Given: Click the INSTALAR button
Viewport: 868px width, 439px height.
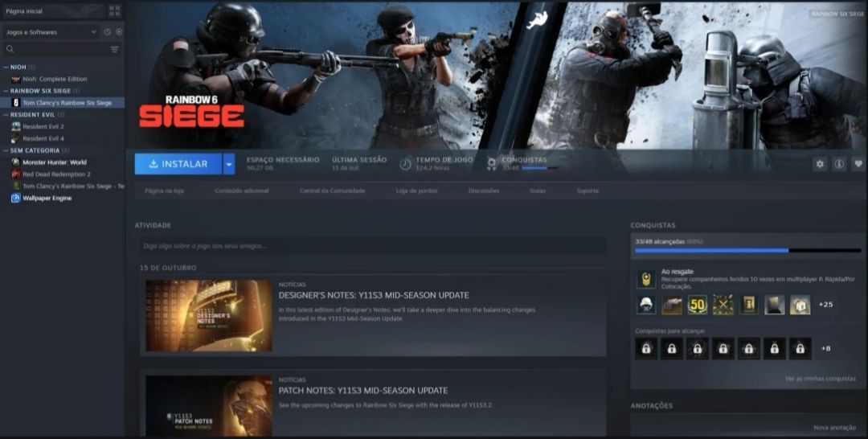Looking at the screenshot, I should pyautogui.click(x=178, y=164).
